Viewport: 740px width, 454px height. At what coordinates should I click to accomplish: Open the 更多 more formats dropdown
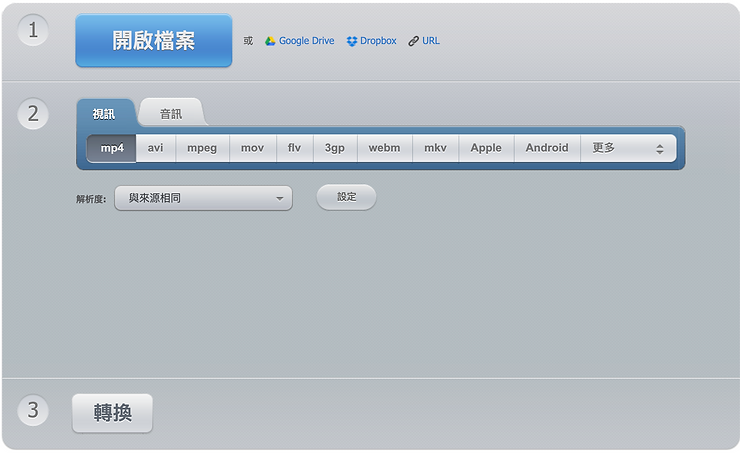point(628,148)
